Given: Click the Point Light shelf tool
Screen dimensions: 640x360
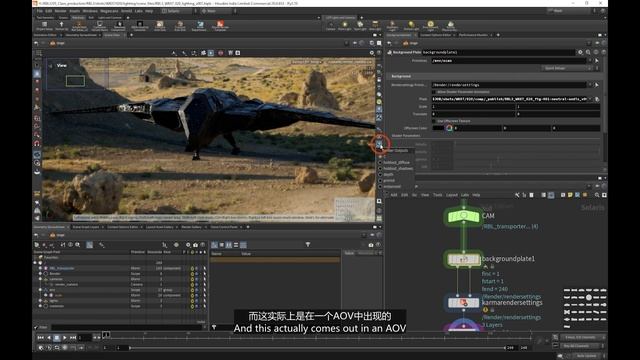Looking at the screenshot, I should (x=344, y=26).
